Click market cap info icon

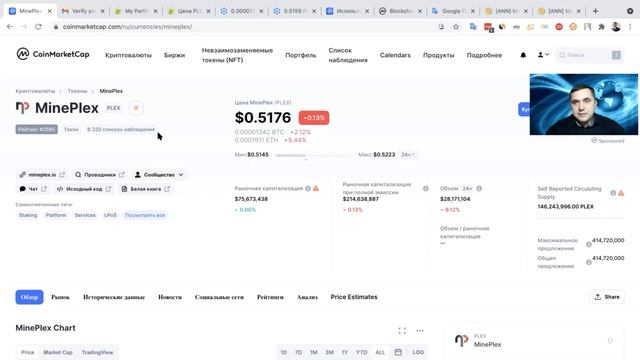(x=308, y=188)
